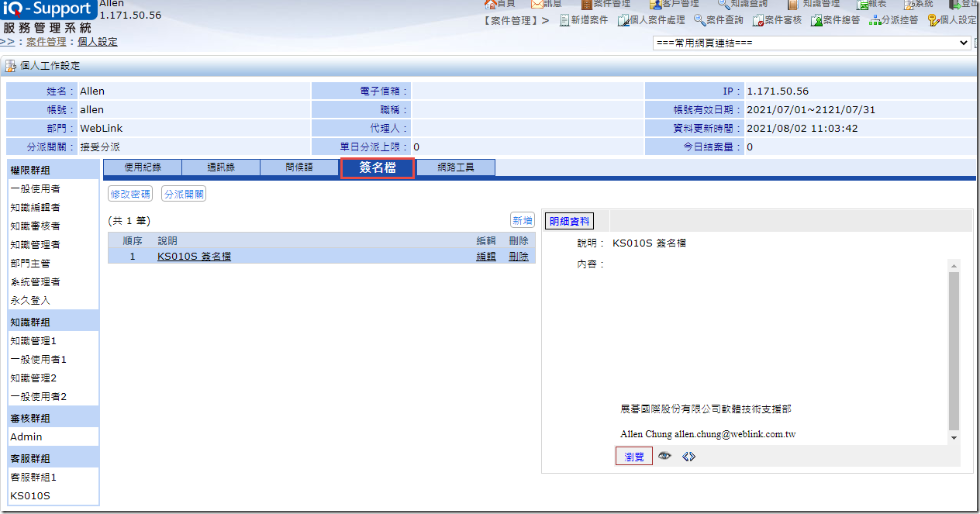Switch to the 問候語 tab
The height and width of the screenshot is (514, 980).
(x=299, y=167)
